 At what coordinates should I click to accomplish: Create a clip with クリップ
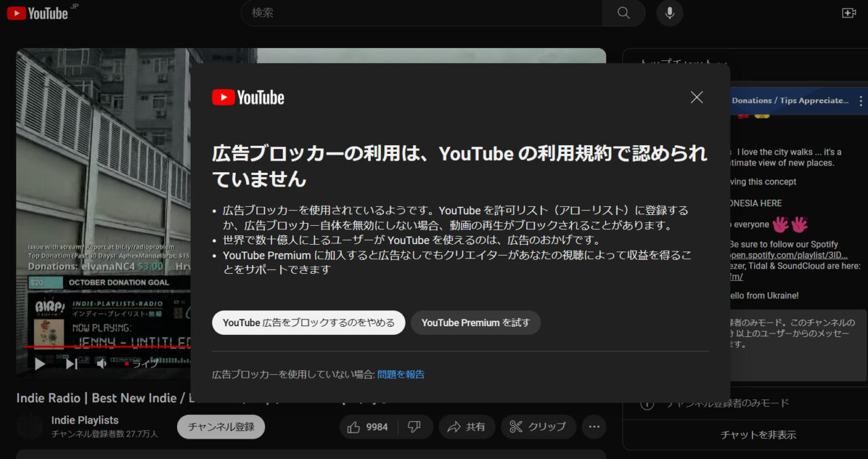(538, 426)
